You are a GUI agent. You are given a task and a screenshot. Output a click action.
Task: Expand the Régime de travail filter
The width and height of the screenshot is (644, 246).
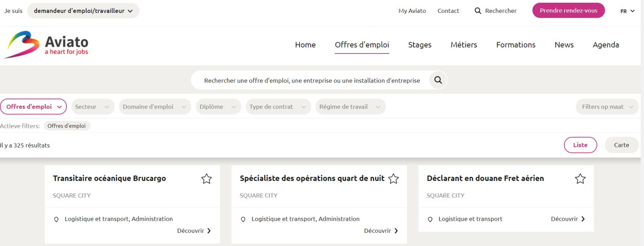(x=351, y=107)
